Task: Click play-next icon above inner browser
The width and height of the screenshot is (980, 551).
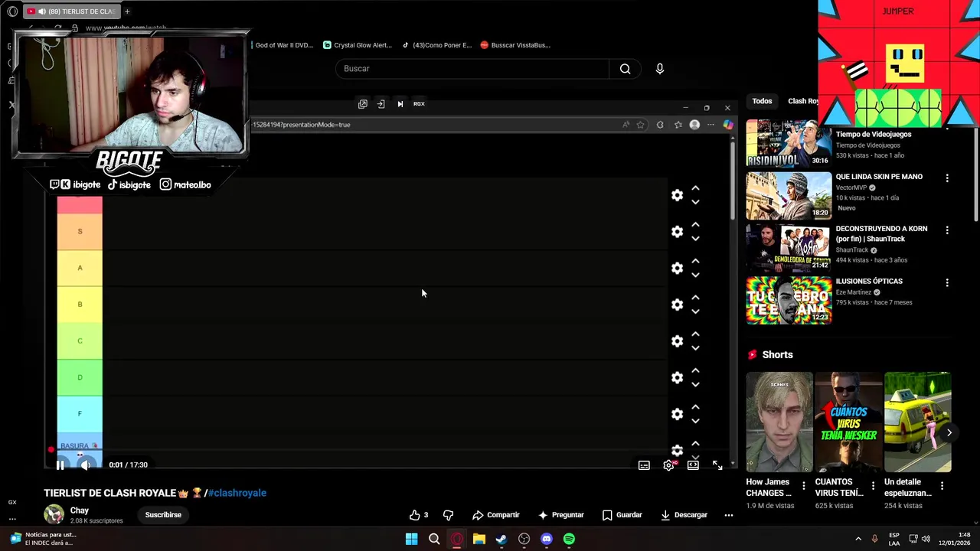Action: [400, 104]
